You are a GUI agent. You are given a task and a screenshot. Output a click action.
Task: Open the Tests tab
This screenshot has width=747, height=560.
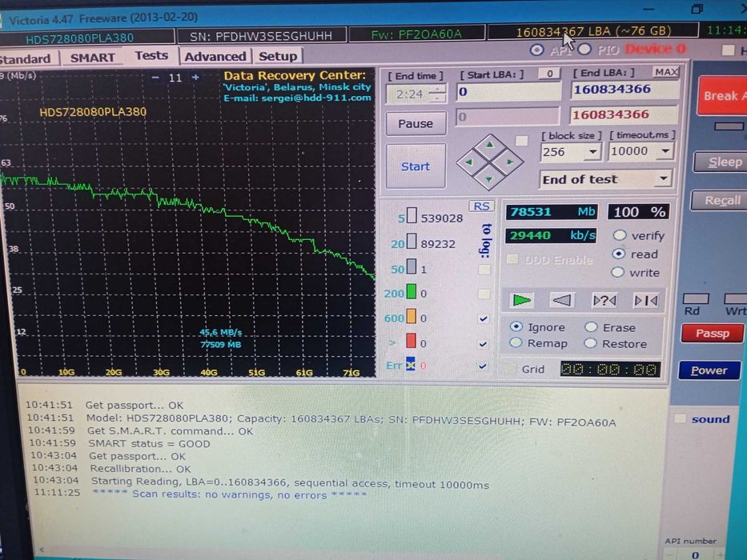click(x=151, y=55)
